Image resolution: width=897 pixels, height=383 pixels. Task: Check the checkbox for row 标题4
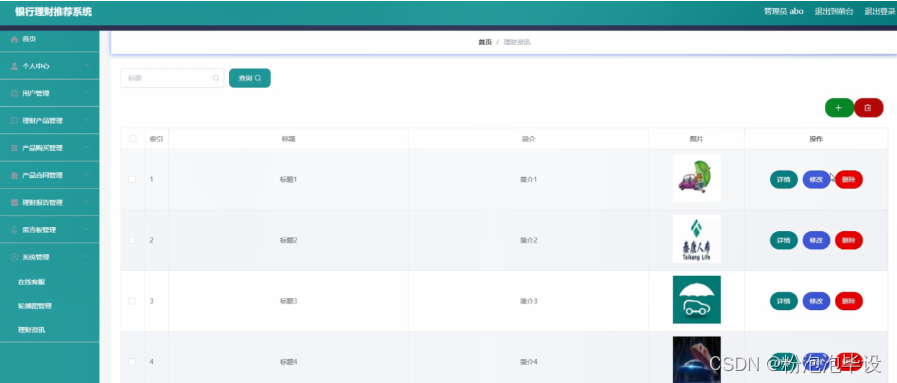132,361
